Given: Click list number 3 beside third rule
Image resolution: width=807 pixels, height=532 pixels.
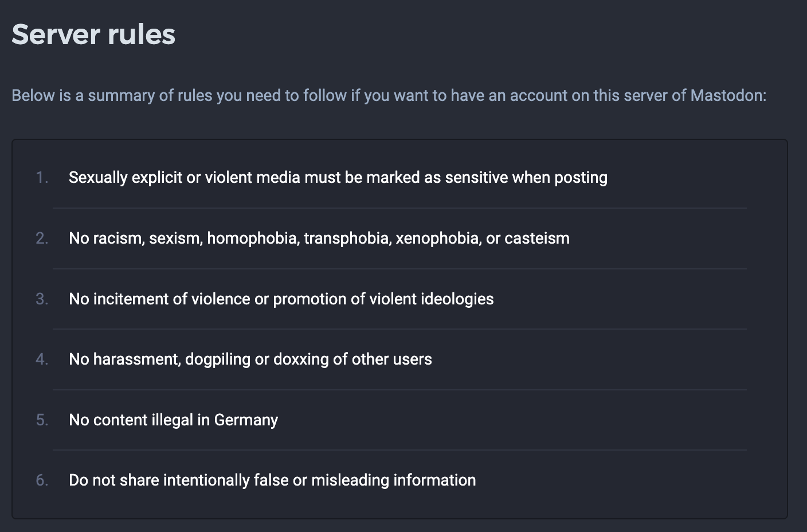Looking at the screenshot, I should pyautogui.click(x=42, y=299).
